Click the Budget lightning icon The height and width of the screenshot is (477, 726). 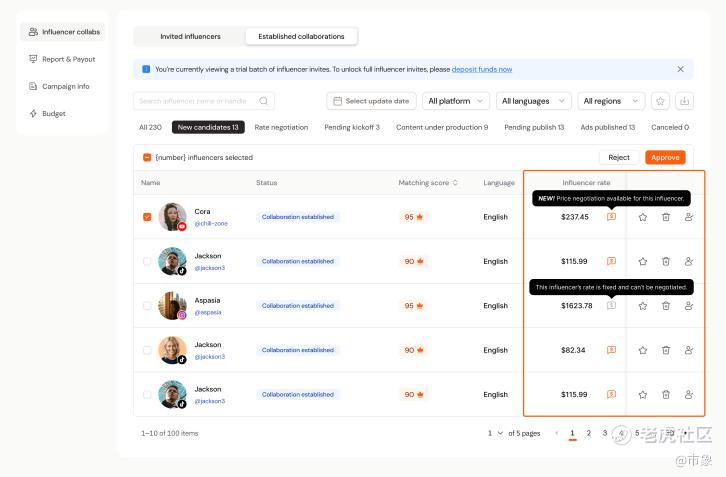point(33,113)
